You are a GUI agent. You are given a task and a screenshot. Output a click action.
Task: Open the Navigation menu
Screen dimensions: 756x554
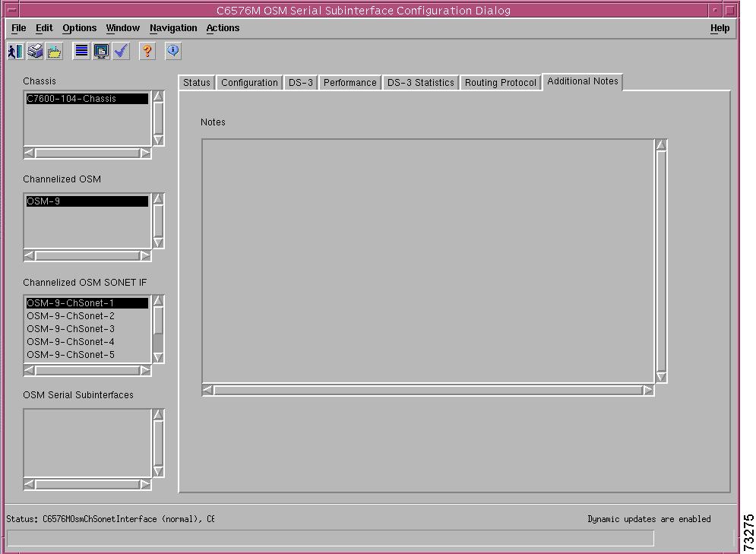173,28
